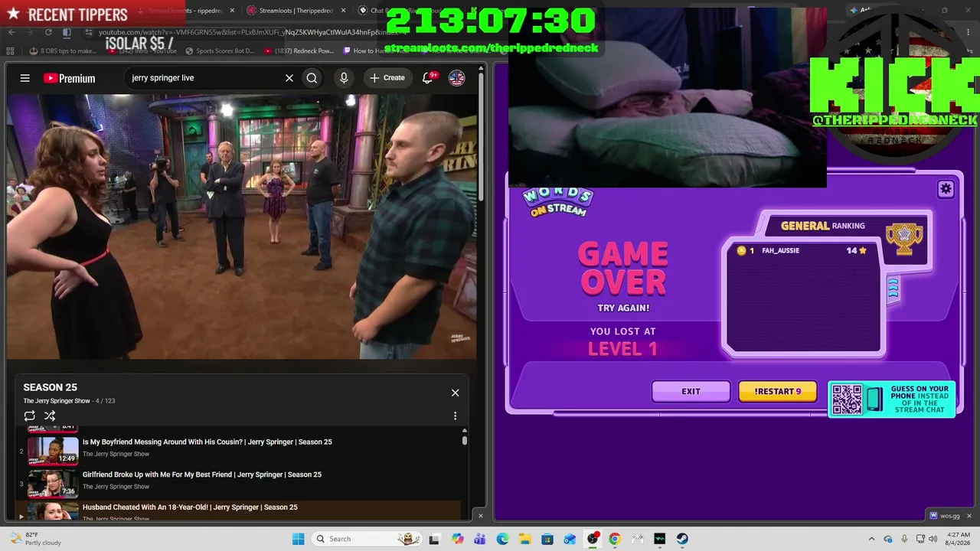Click the ranking panel blue arrows tab

(x=893, y=289)
